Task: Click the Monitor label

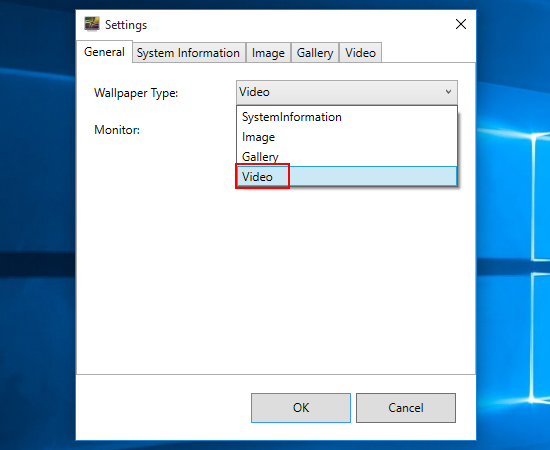Action: (117, 130)
